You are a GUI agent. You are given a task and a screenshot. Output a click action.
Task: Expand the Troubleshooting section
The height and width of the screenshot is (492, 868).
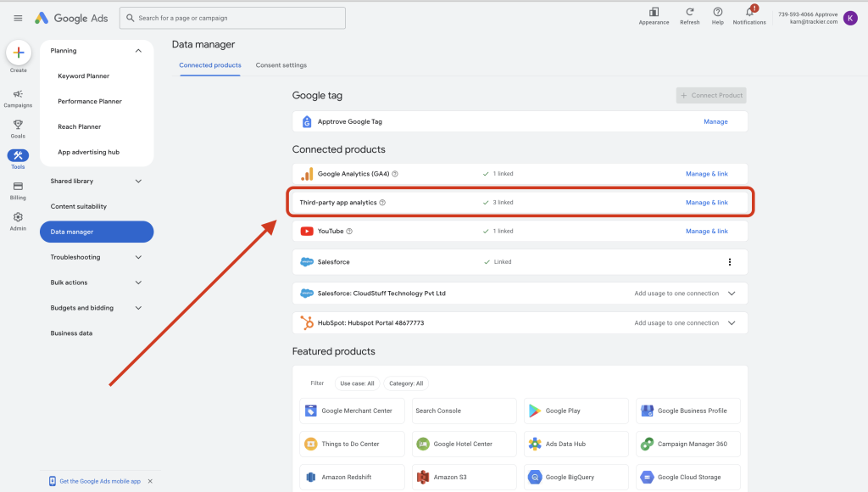(x=138, y=258)
